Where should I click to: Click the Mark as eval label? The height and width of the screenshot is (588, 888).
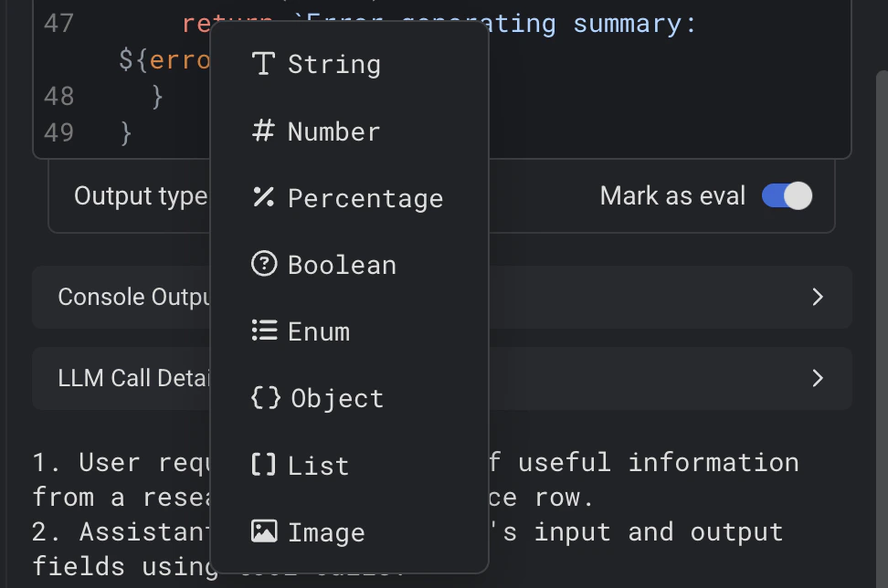click(672, 195)
